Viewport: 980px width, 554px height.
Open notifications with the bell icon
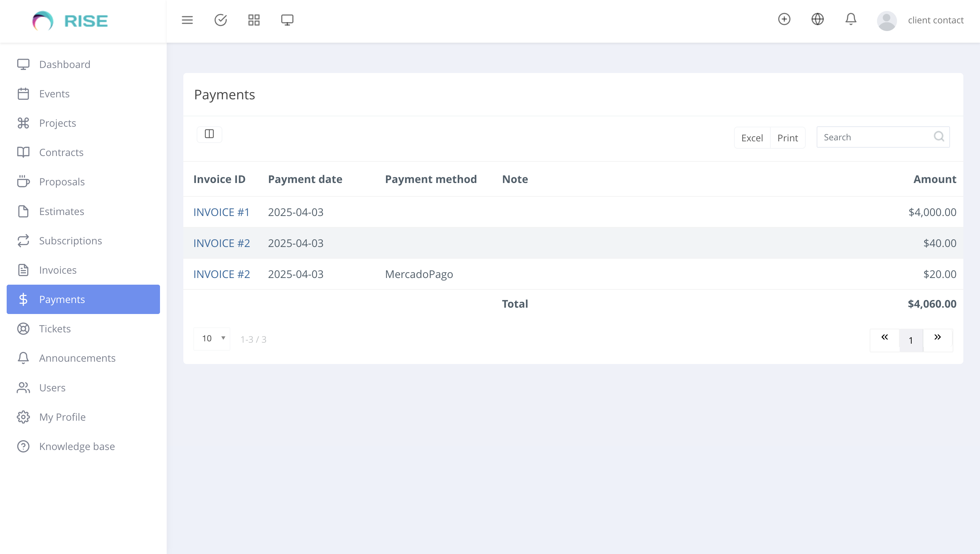851,19
